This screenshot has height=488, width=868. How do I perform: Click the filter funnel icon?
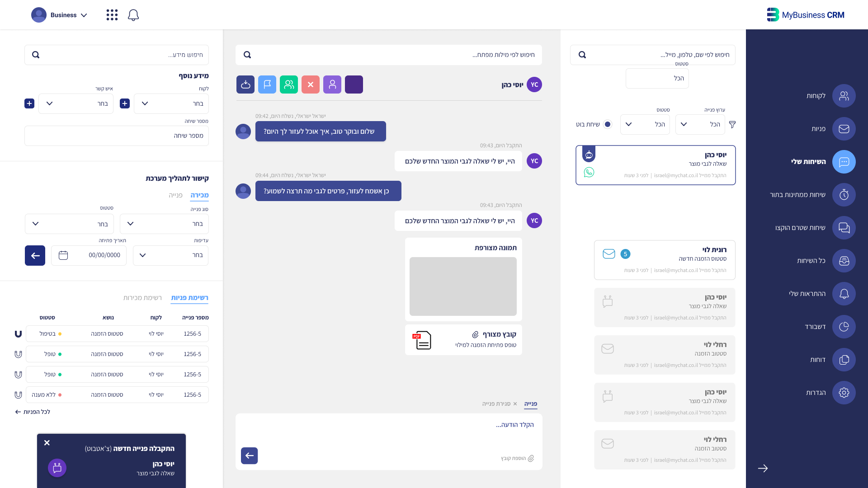[732, 124]
